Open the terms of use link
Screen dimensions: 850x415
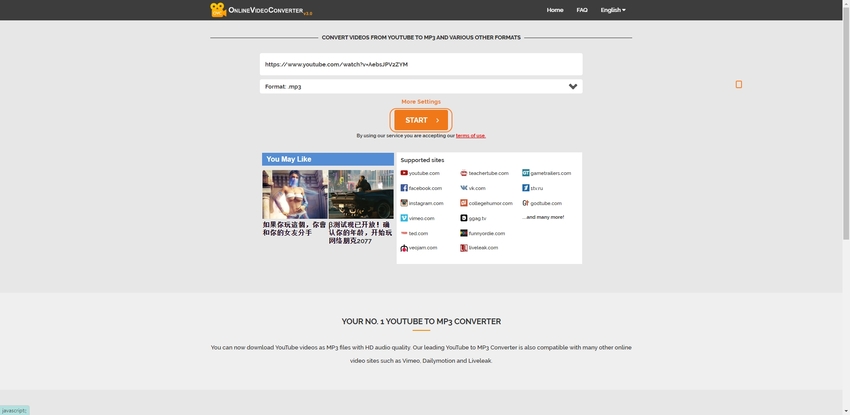(x=471, y=135)
